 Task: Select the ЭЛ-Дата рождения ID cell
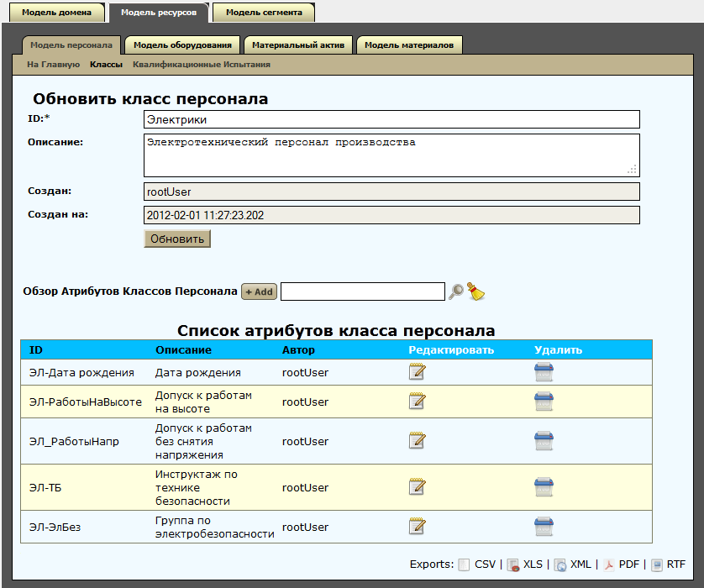point(81,373)
